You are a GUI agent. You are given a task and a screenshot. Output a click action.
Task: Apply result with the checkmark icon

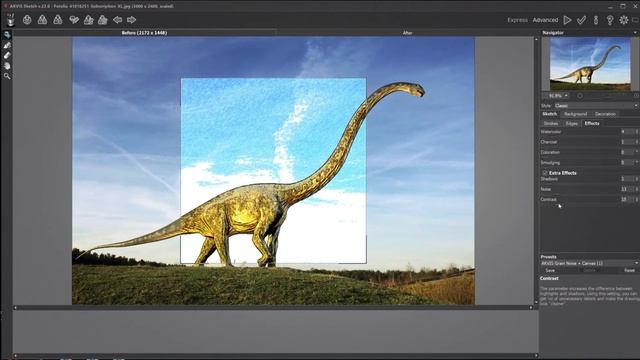tap(582, 20)
